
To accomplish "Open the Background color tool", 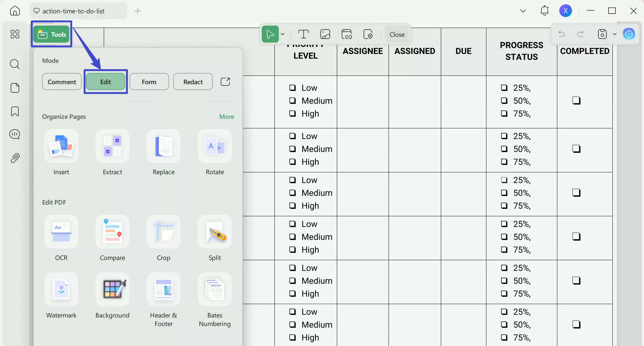I will [x=112, y=290].
